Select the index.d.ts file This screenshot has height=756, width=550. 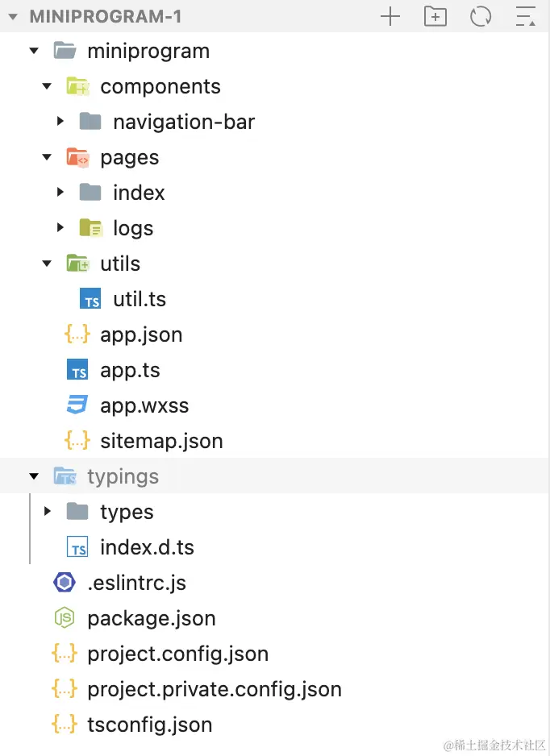point(147,547)
